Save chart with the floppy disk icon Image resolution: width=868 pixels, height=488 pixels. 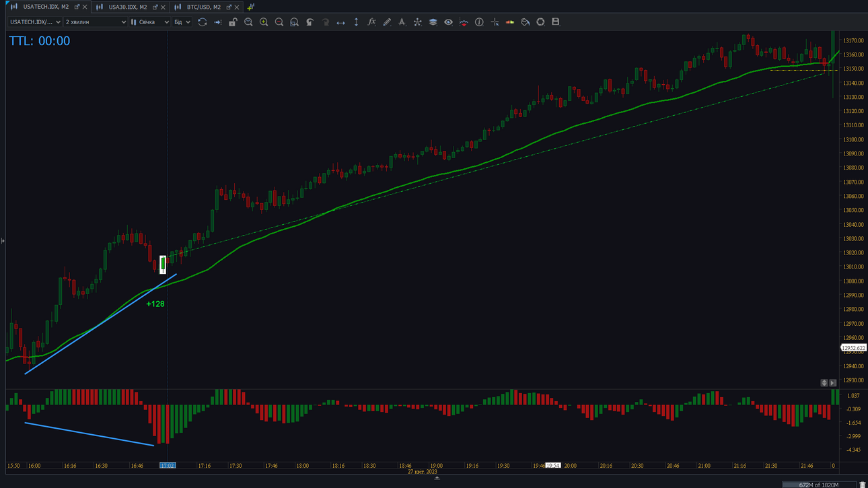point(556,22)
